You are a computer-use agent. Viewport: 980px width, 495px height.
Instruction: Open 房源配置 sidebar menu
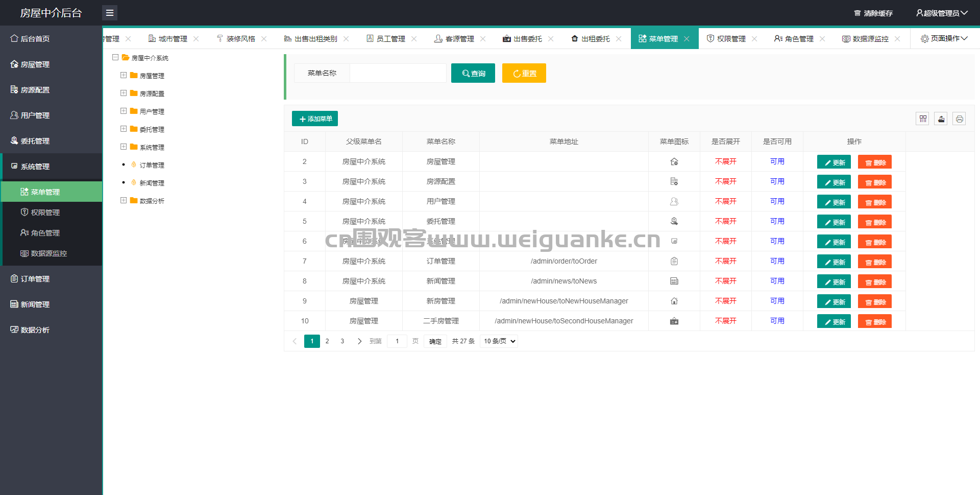pos(51,89)
